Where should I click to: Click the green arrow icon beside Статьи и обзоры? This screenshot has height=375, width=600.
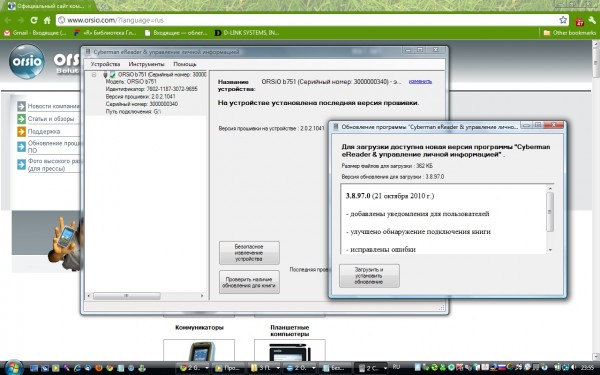pos(21,119)
